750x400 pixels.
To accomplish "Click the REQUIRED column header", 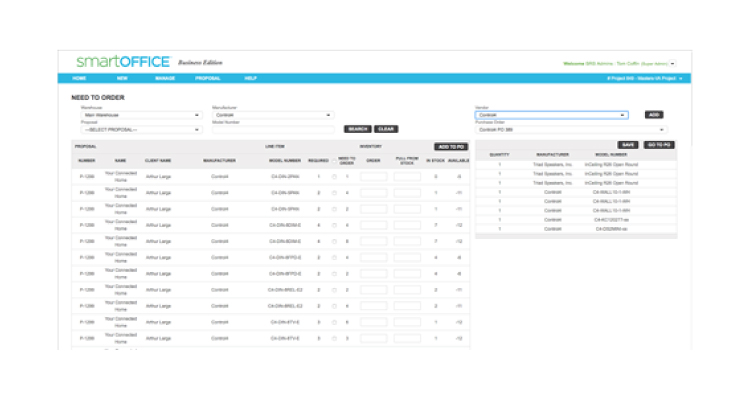I will (x=319, y=161).
